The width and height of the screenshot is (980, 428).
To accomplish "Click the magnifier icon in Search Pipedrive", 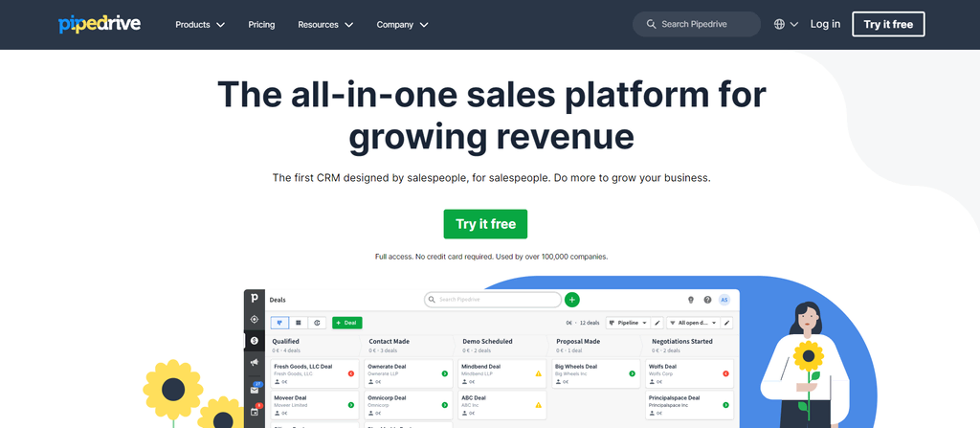I will 651,24.
